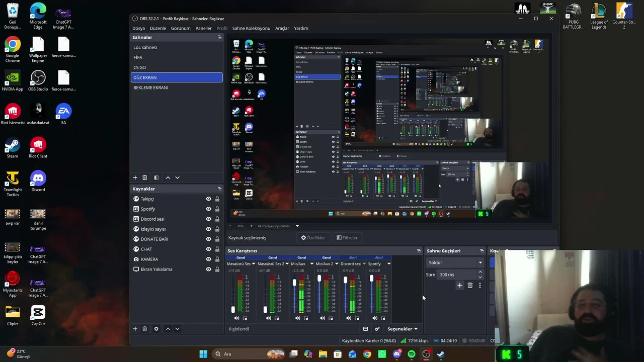Click the Süre 300 ms duration field
The height and width of the screenshot is (362, 644).
(460, 275)
